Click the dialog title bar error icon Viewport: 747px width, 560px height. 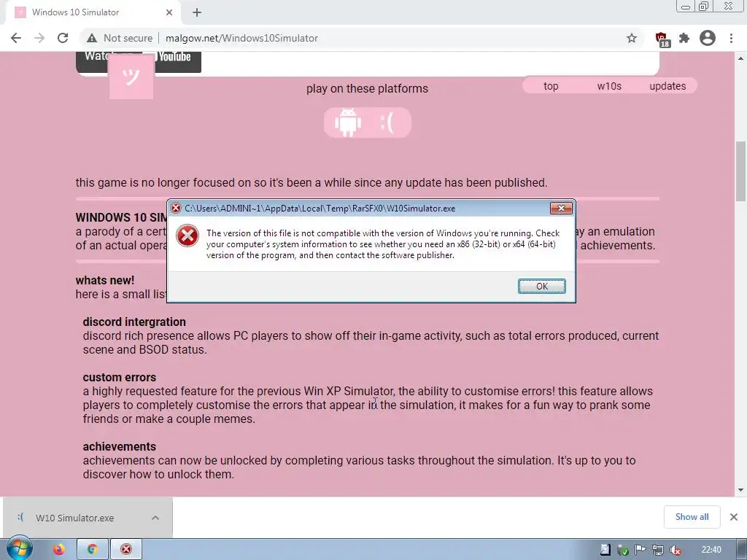[x=177, y=208]
